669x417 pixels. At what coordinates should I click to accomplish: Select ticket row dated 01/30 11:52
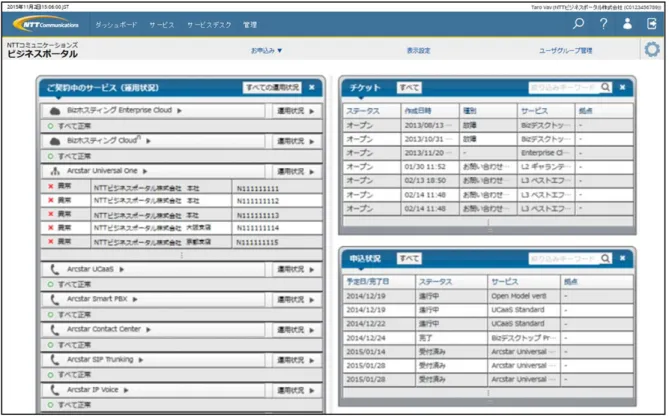pos(488,167)
